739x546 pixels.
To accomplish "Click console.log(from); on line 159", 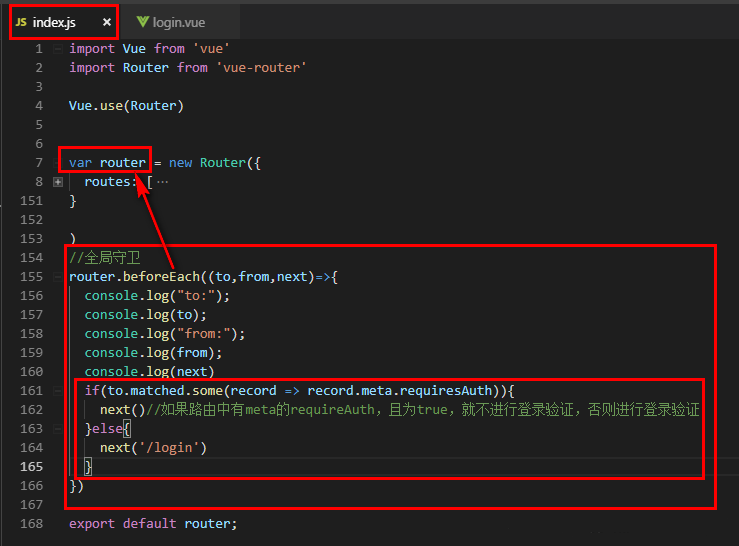I will [x=153, y=353].
